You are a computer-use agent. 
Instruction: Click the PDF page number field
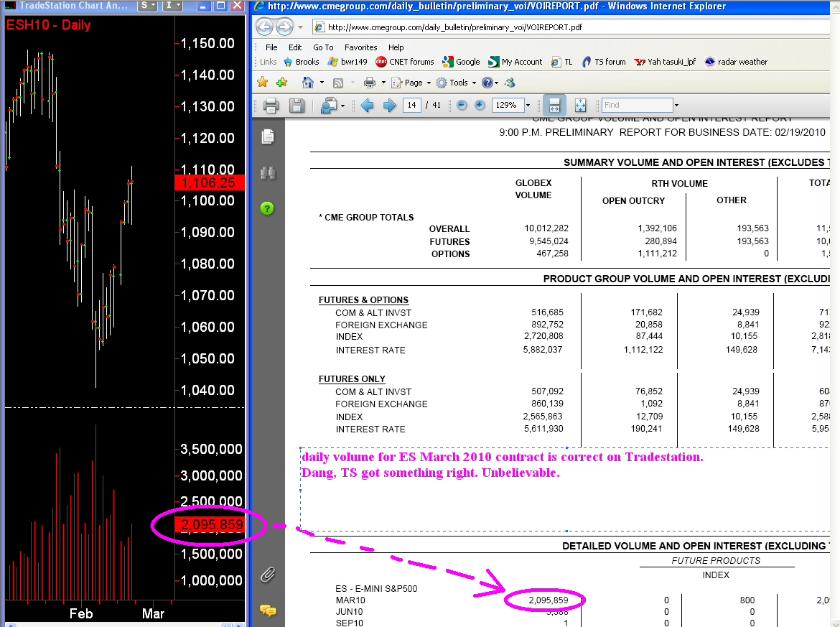click(411, 105)
